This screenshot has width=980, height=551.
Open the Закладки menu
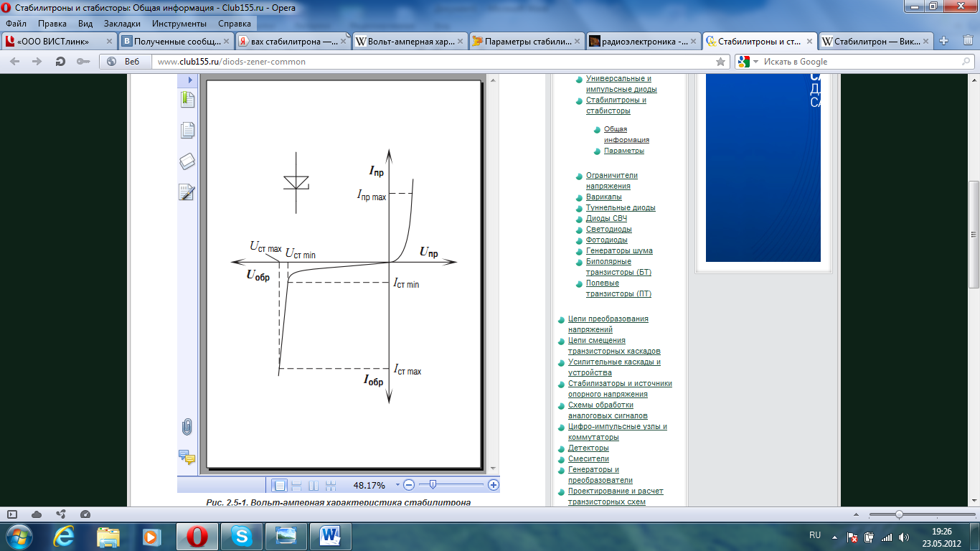[122, 24]
